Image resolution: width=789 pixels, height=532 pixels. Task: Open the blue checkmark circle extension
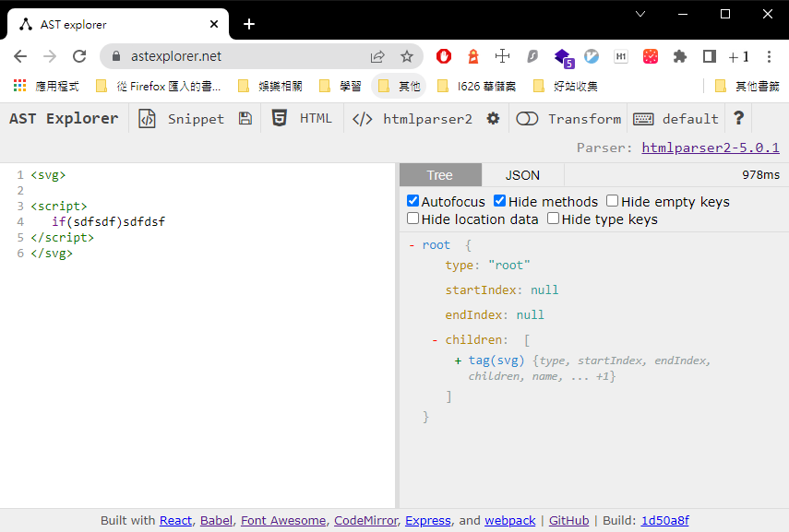coord(592,56)
